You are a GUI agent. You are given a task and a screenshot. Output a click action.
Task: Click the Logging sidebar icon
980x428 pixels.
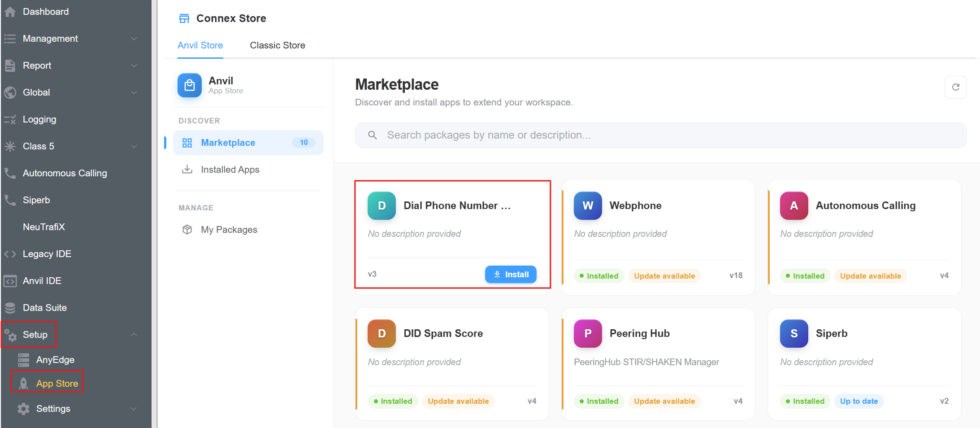[10, 119]
